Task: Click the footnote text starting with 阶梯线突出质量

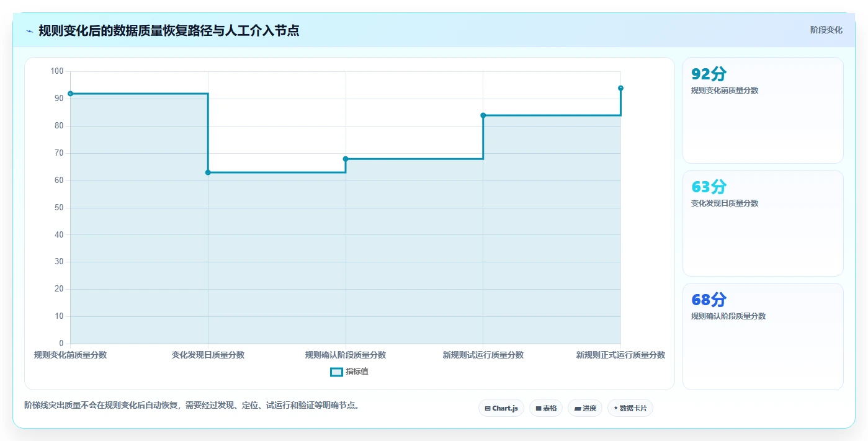Action: 192,406
